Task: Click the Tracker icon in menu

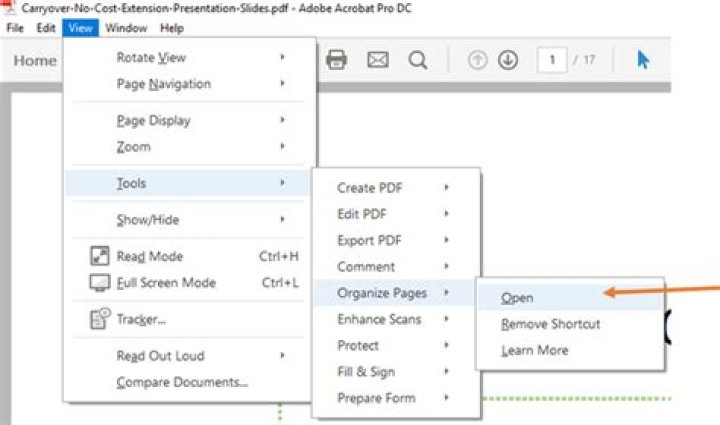Action: [x=99, y=320]
